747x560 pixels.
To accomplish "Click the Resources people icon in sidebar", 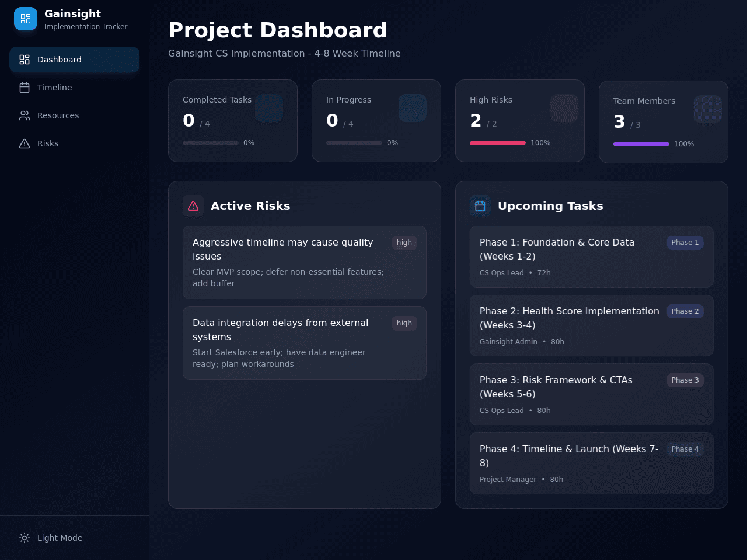I will pyautogui.click(x=25, y=116).
